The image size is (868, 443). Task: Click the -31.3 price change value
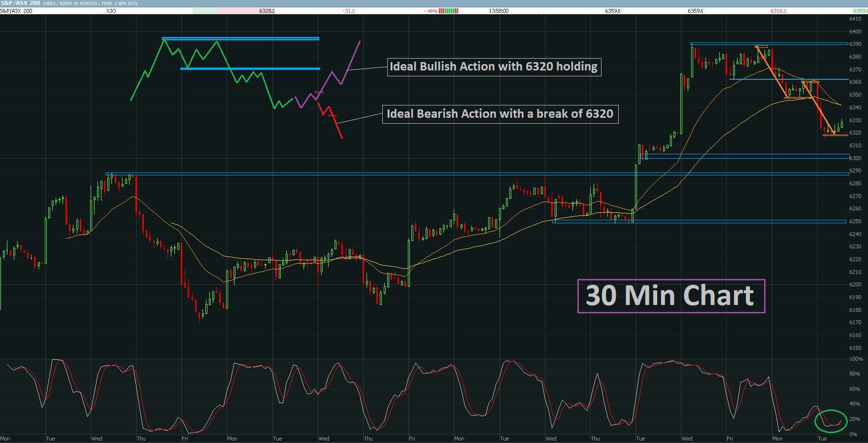click(348, 11)
